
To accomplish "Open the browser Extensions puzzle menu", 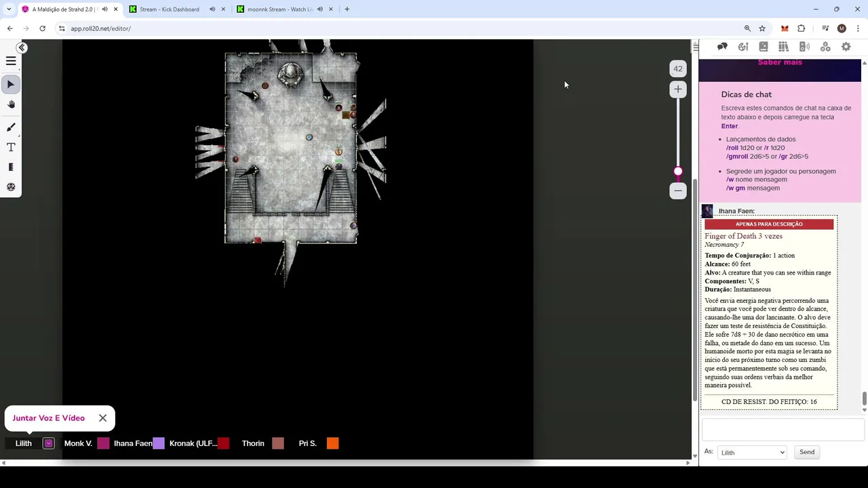I will 801,28.
